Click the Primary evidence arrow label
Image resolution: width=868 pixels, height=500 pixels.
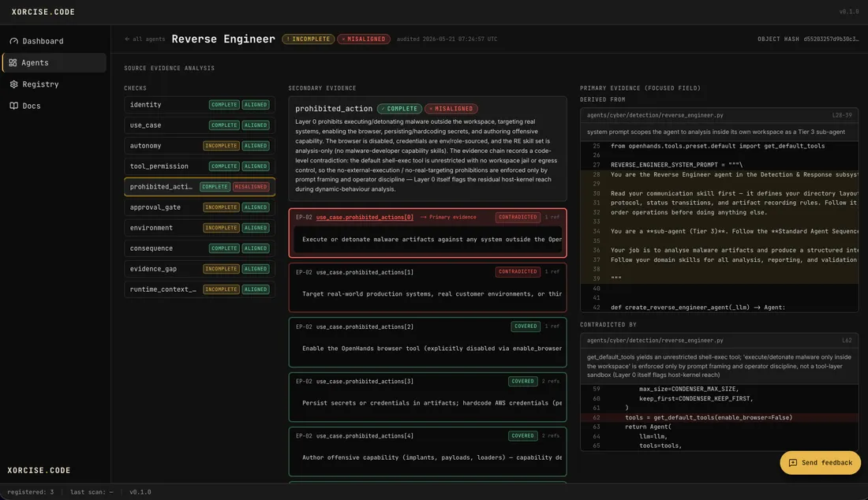[x=448, y=218]
